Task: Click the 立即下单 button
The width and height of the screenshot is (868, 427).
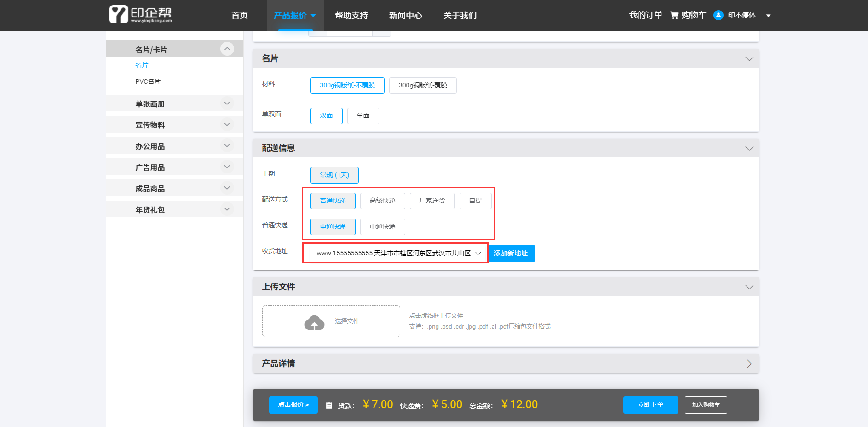Action: (650, 405)
